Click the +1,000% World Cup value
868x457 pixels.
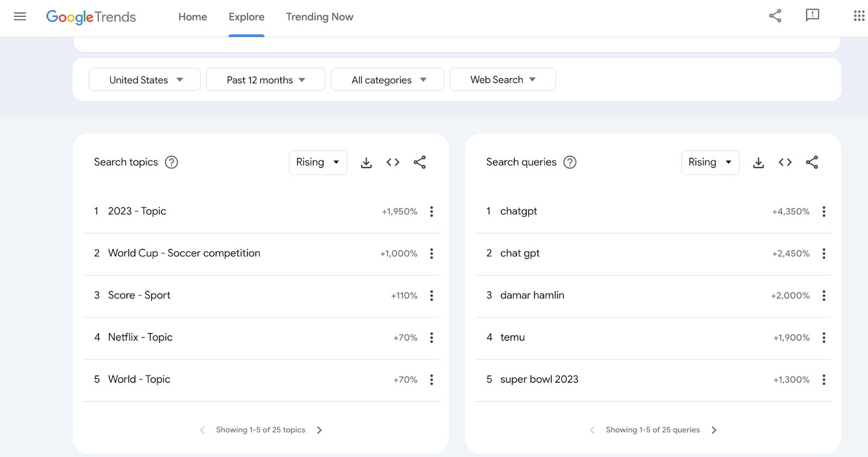click(x=399, y=253)
